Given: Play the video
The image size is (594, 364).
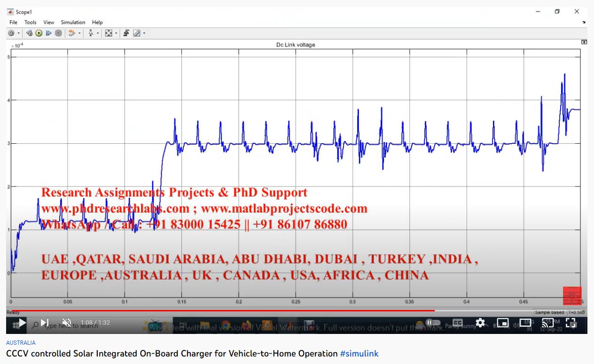Looking at the screenshot, I should click(22, 323).
